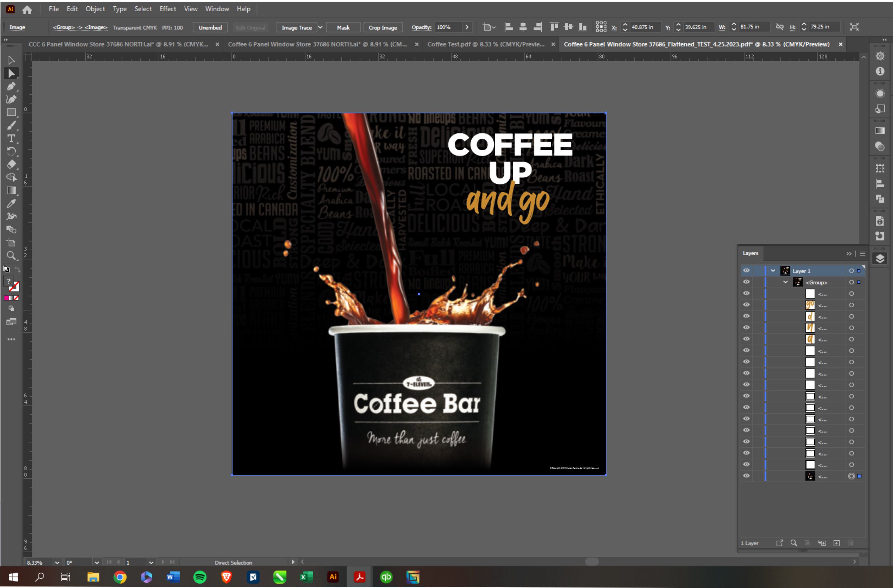Click Horizontal Align Left icon
This screenshot has width=893, height=588.
509,27
